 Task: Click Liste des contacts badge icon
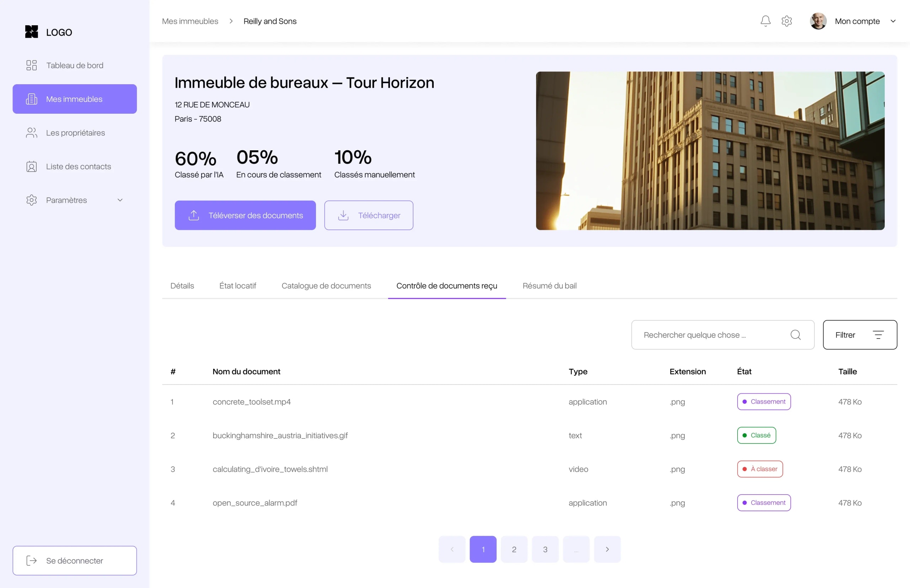31,167
